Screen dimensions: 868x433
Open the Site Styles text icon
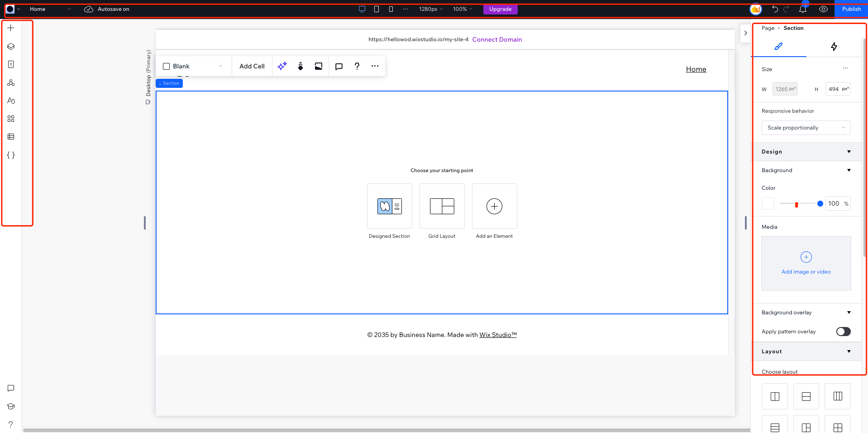[x=11, y=101]
